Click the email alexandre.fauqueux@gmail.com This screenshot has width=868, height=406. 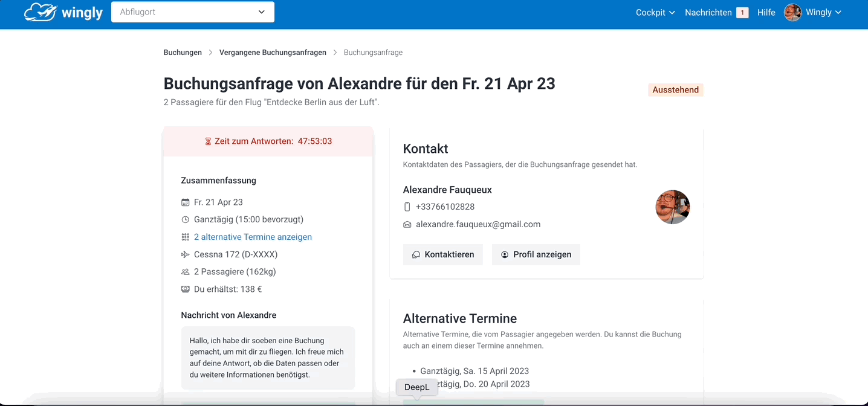click(478, 225)
